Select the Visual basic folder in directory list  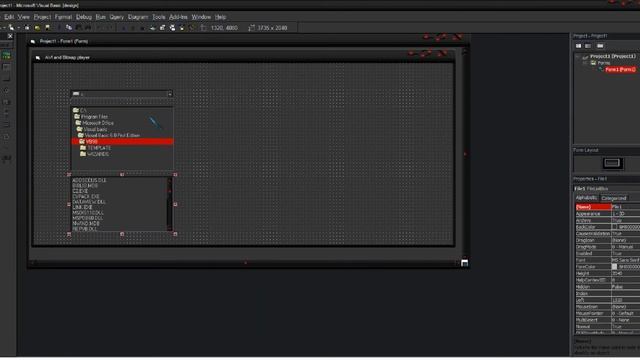92,129
